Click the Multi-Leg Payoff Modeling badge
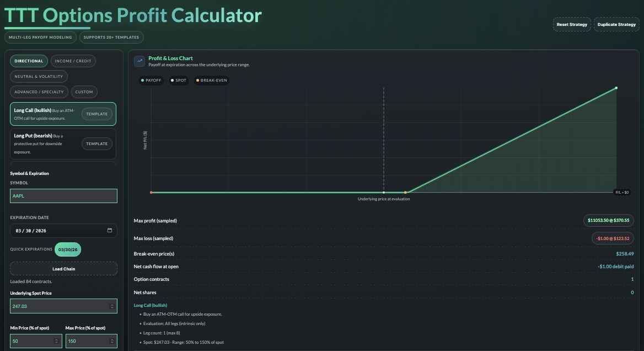The image size is (644, 351). click(40, 37)
